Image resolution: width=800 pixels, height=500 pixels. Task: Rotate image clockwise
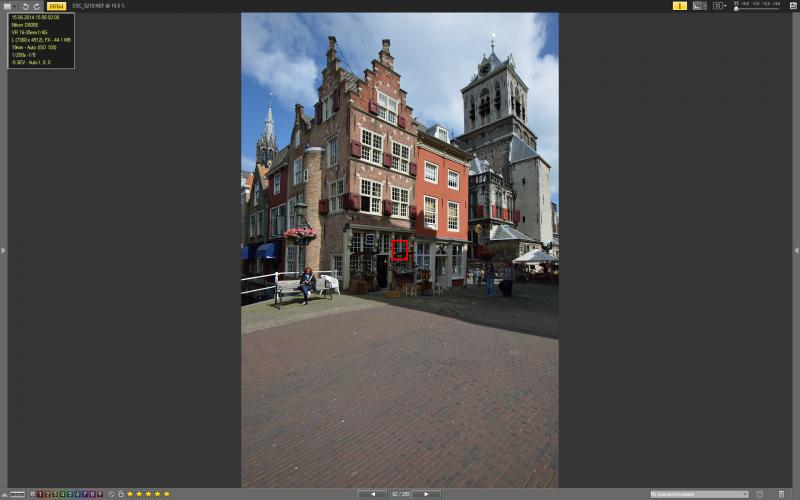click(x=37, y=7)
